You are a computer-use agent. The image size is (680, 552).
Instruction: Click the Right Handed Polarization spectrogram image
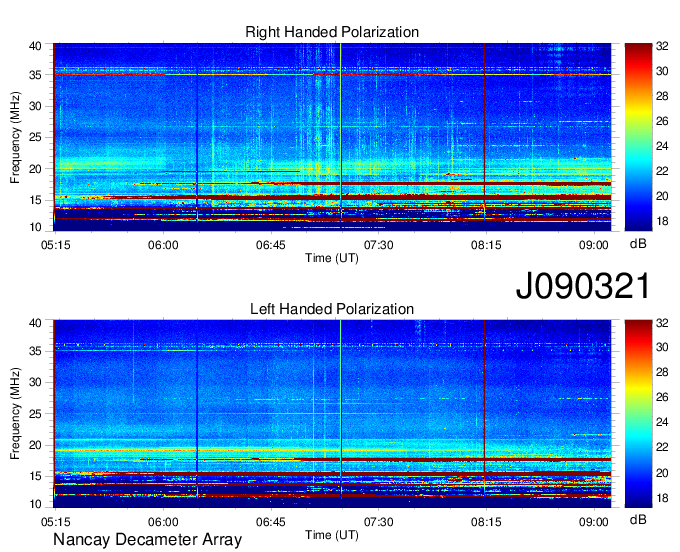[x=332, y=137]
